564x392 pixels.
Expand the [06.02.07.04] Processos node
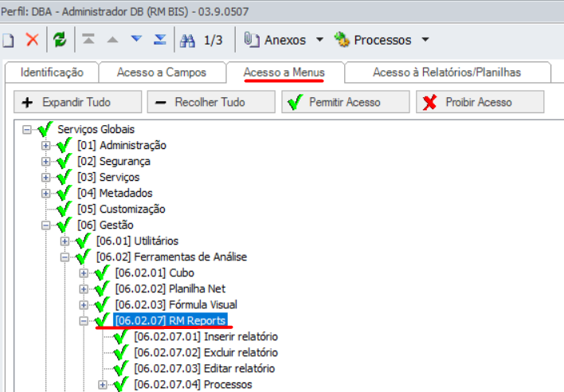tap(103, 385)
